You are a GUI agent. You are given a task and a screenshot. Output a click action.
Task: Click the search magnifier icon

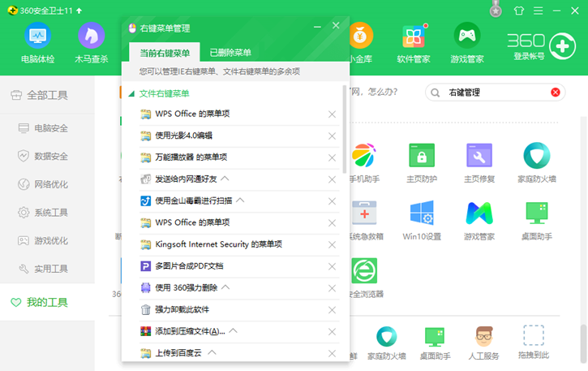[x=435, y=93]
